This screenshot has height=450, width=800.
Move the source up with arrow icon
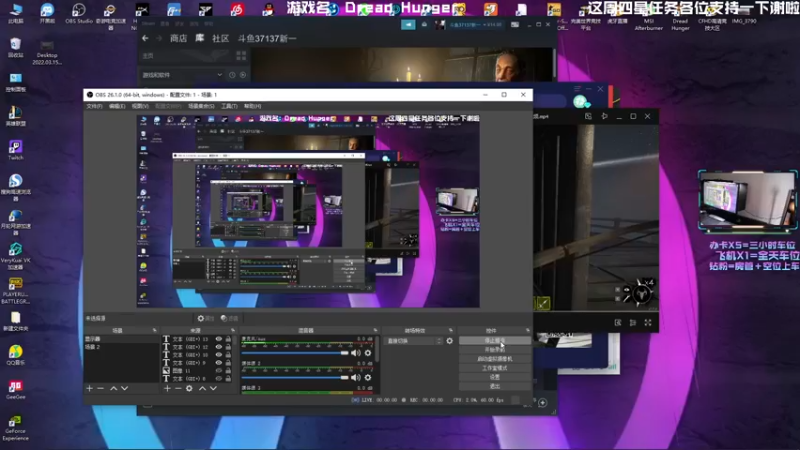202,389
